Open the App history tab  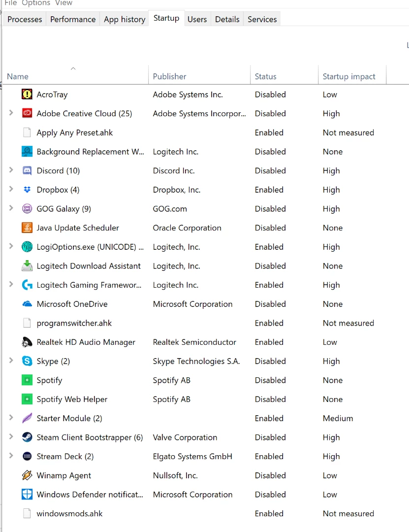[125, 19]
